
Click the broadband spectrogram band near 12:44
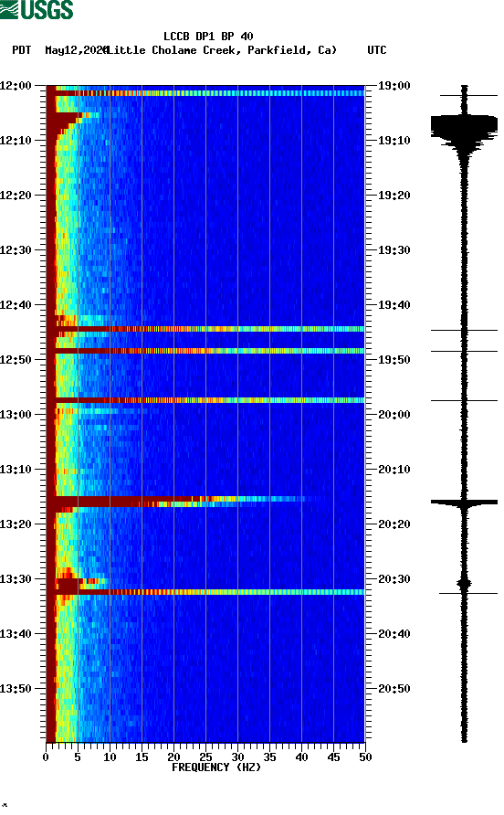point(205,329)
